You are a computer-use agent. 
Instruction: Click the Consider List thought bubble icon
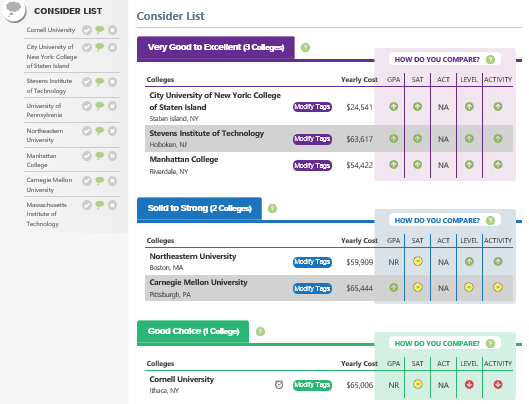pos(13,10)
